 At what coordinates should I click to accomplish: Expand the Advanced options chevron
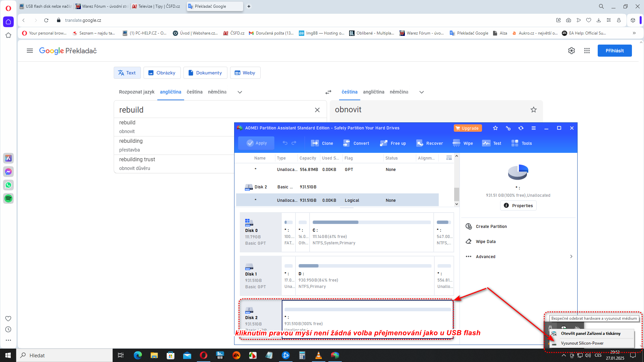pos(571,256)
